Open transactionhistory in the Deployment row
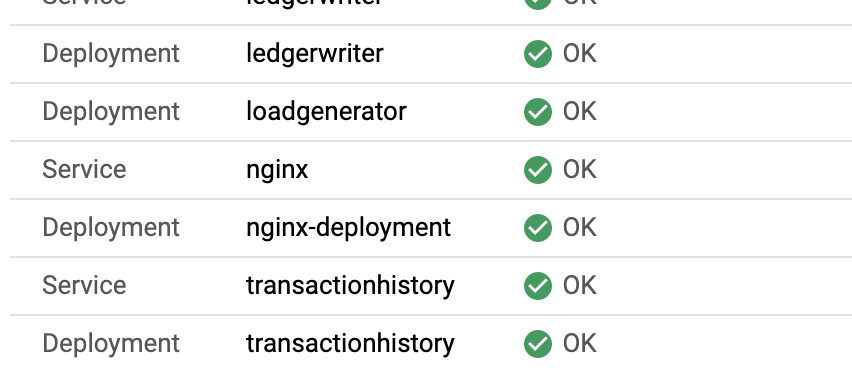 click(x=350, y=344)
